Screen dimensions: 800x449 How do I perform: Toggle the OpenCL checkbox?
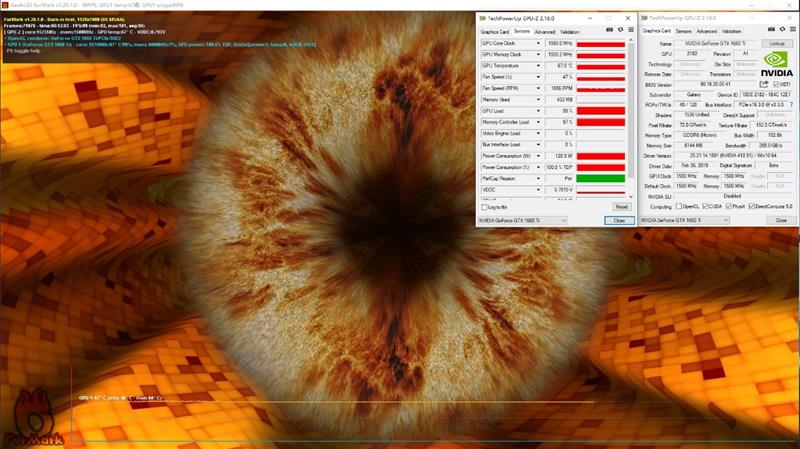(x=679, y=207)
